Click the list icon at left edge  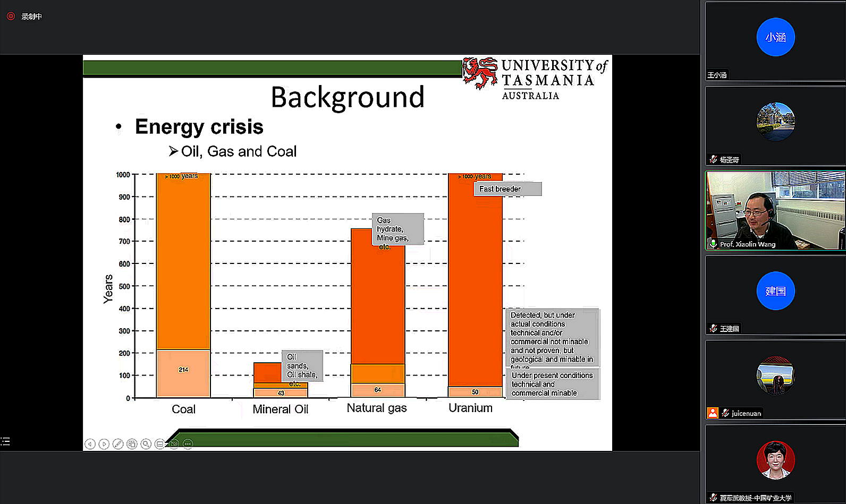[5, 441]
